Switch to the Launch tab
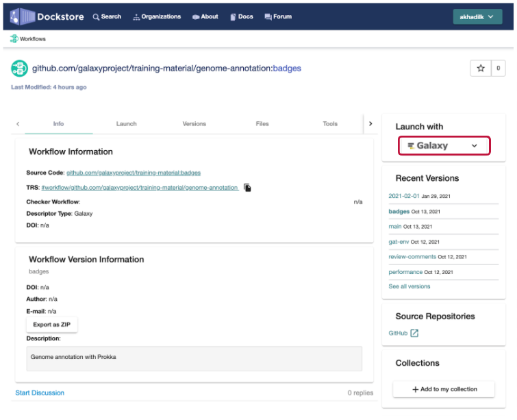517x420 pixels. tap(126, 124)
